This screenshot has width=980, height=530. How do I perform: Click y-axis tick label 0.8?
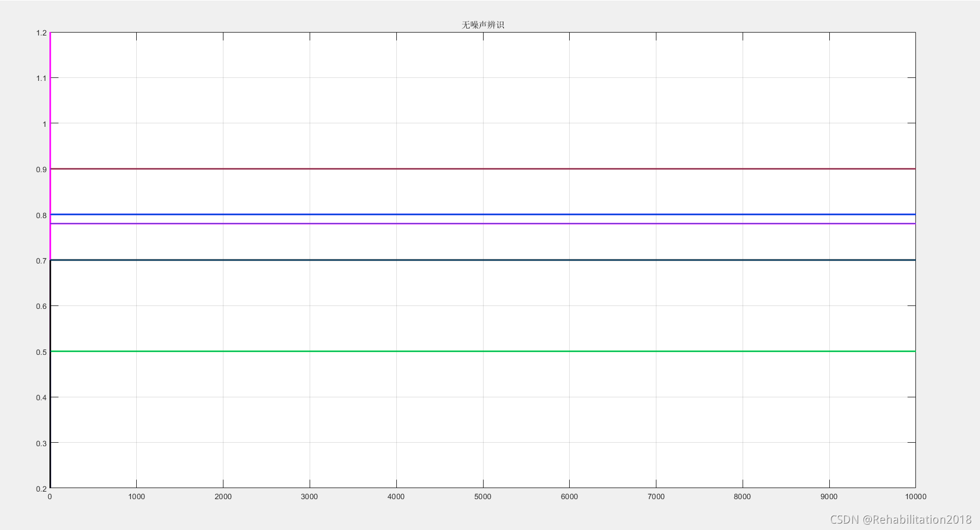click(x=41, y=215)
